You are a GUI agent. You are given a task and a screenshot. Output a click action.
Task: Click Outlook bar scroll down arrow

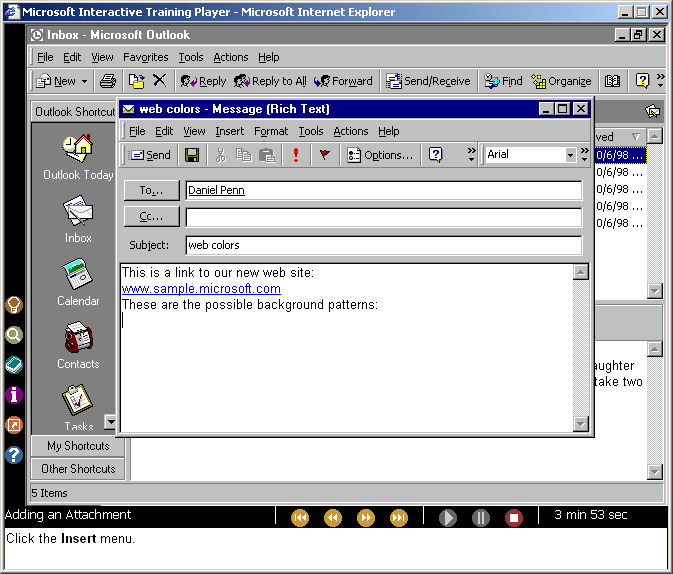click(x=110, y=422)
